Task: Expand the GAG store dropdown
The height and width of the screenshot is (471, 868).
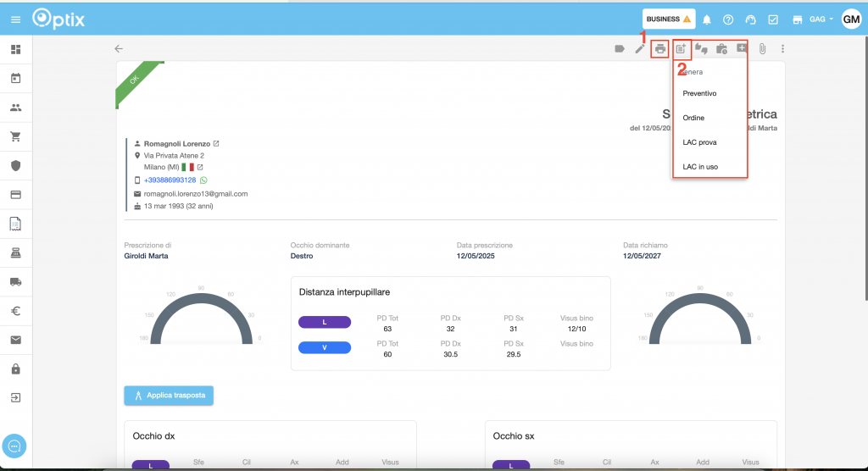Action: tap(821, 19)
